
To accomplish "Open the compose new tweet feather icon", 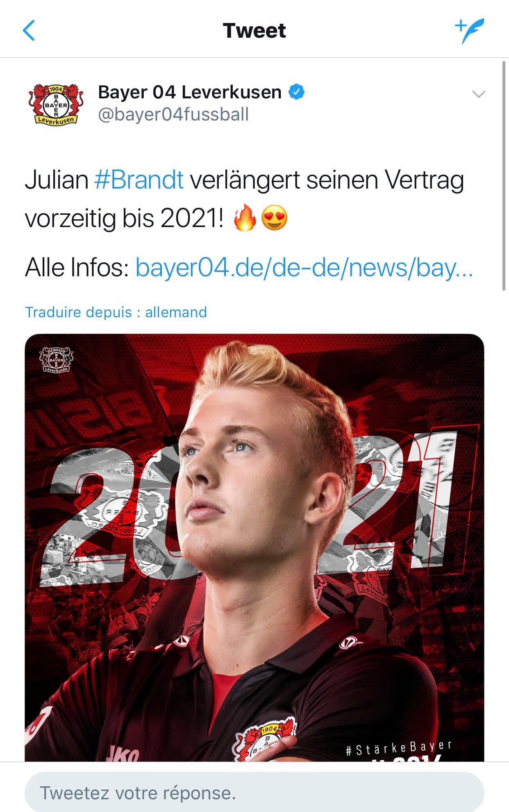I will (470, 31).
